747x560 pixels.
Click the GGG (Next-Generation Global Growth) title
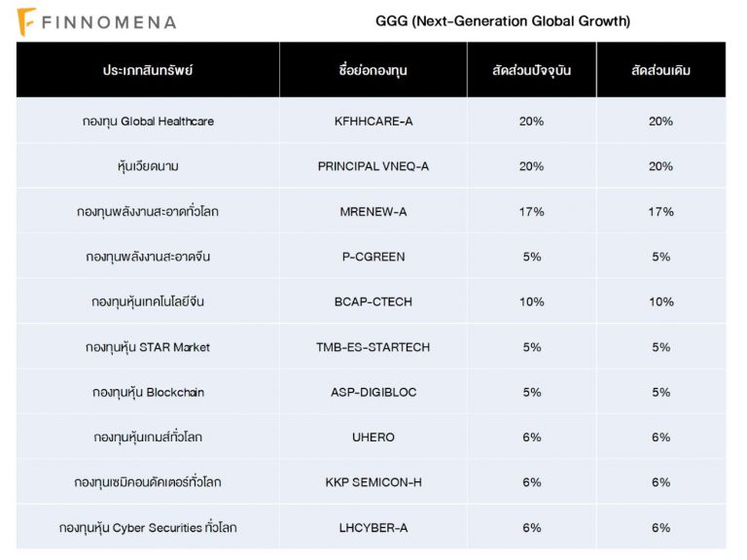[503, 21]
